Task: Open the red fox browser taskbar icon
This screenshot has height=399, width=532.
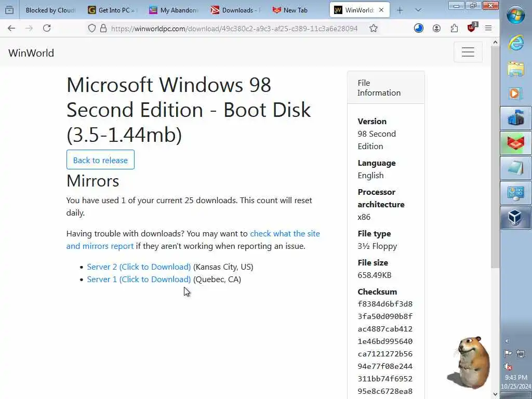Action: click(516, 143)
